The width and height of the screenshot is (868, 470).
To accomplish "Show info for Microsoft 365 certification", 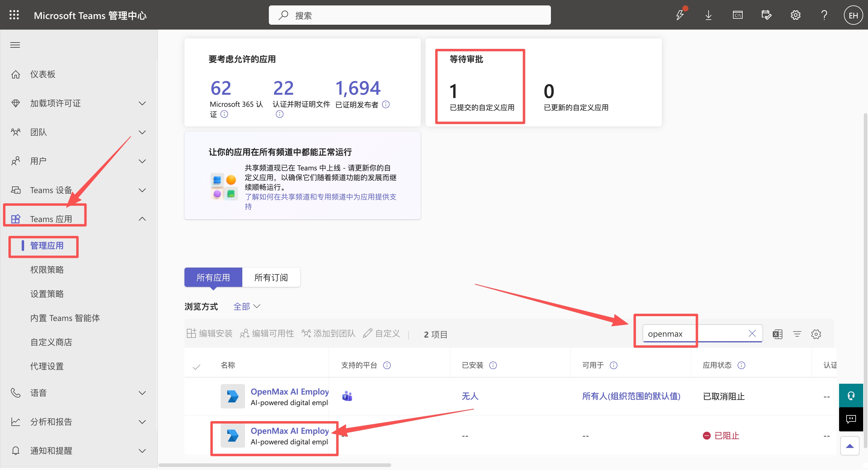I will click(x=224, y=114).
